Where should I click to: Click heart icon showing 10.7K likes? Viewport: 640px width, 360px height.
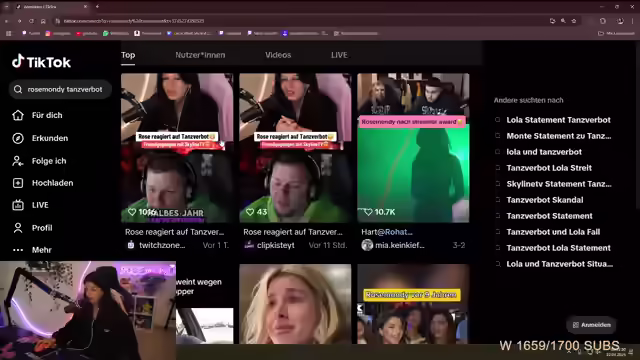[x=368, y=212]
